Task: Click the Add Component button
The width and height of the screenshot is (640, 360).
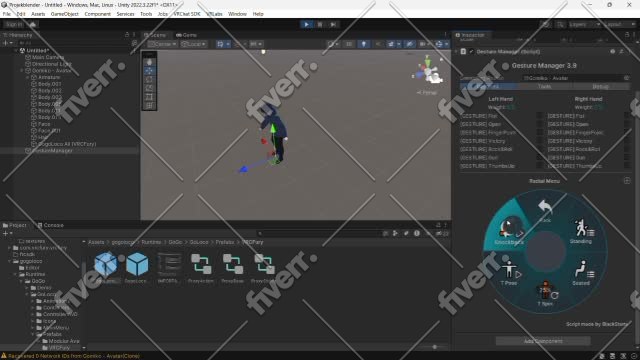Action: tap(543, 341)
